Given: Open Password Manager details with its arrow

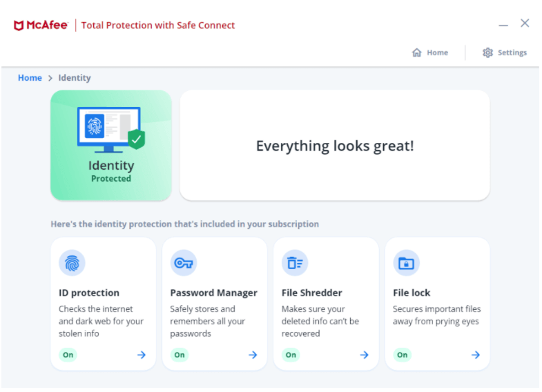Looking at the screenshot, I should (253, 355).
